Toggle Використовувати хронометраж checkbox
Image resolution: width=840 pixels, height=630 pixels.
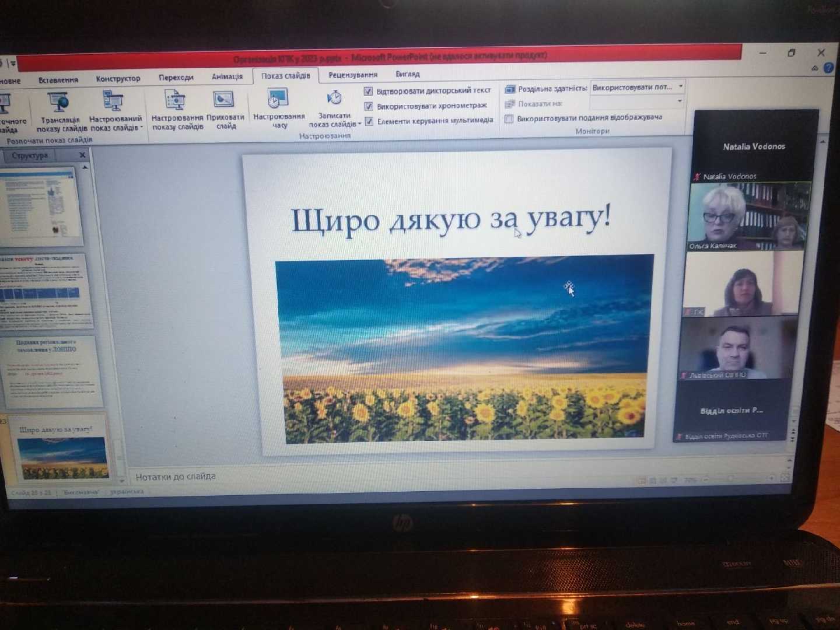[368, 106]
